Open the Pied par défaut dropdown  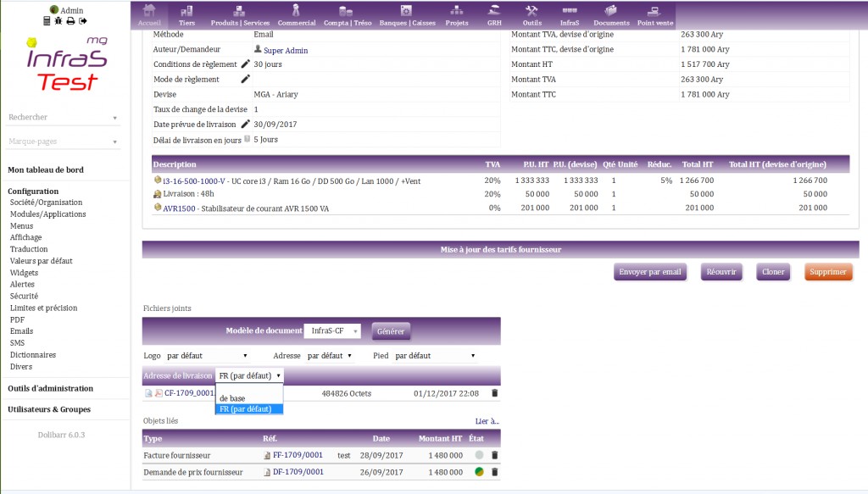click(x=435, y=356)
